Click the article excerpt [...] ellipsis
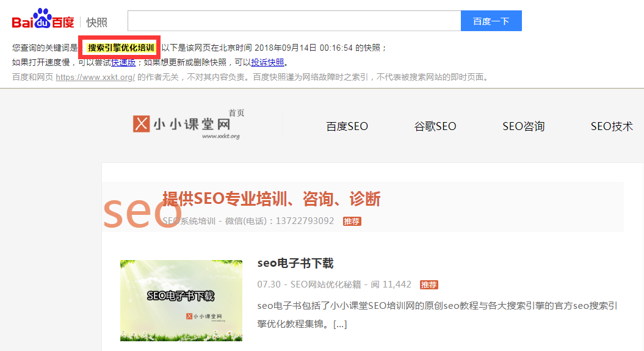Viewport: 644px width, 351px height. click(x=340, y=324)
